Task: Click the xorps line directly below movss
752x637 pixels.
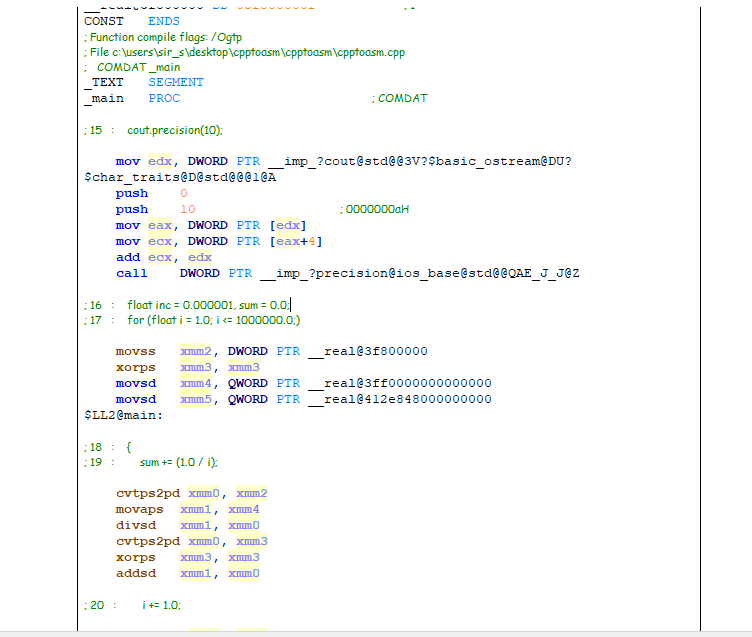Action: 188,367
